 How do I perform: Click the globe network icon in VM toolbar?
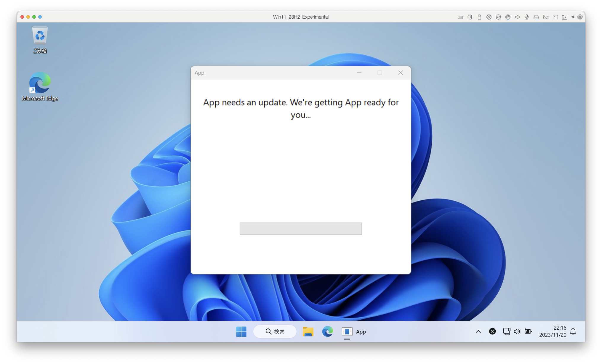pos(508,17)
